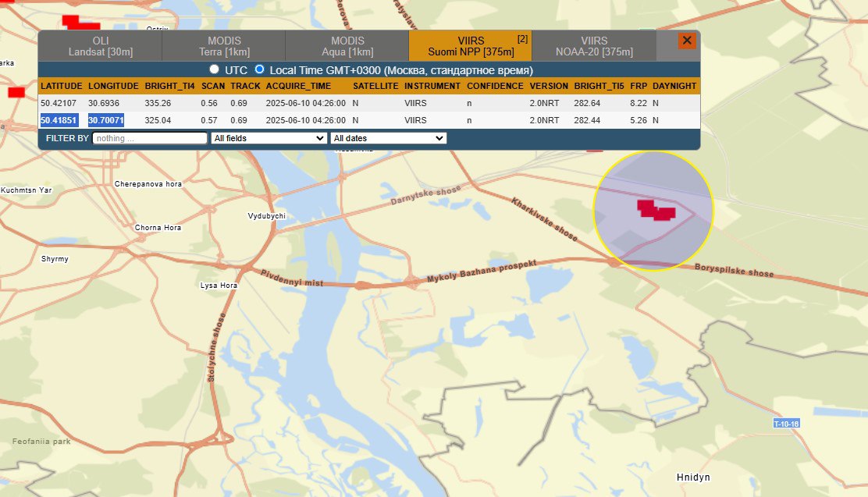Select VIIRS Suomi NPP [375m] tab
The height and width of the screenshot is (497, 868).
471,46
